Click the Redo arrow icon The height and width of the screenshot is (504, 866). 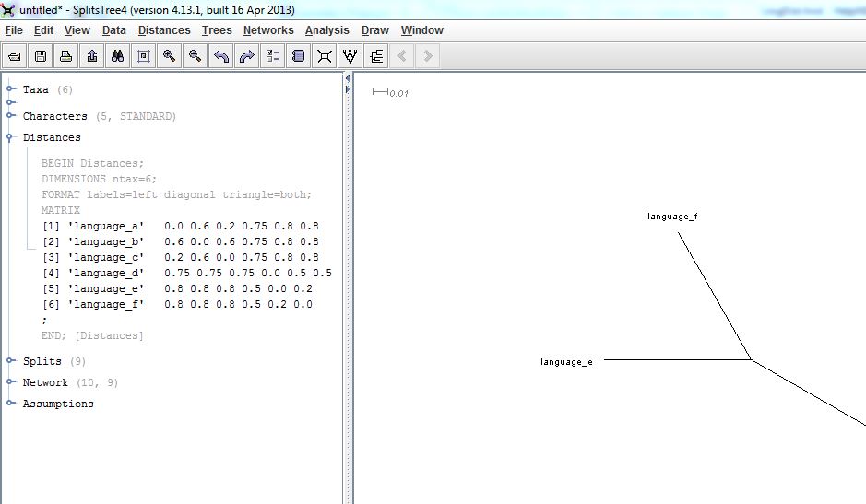click(247, 56)
